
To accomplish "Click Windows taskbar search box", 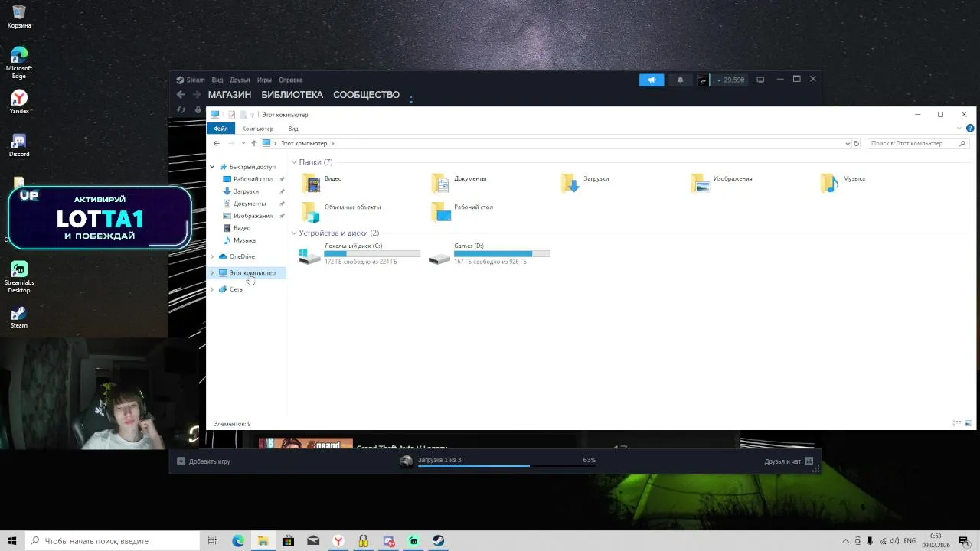I will (x=113, y=541).
